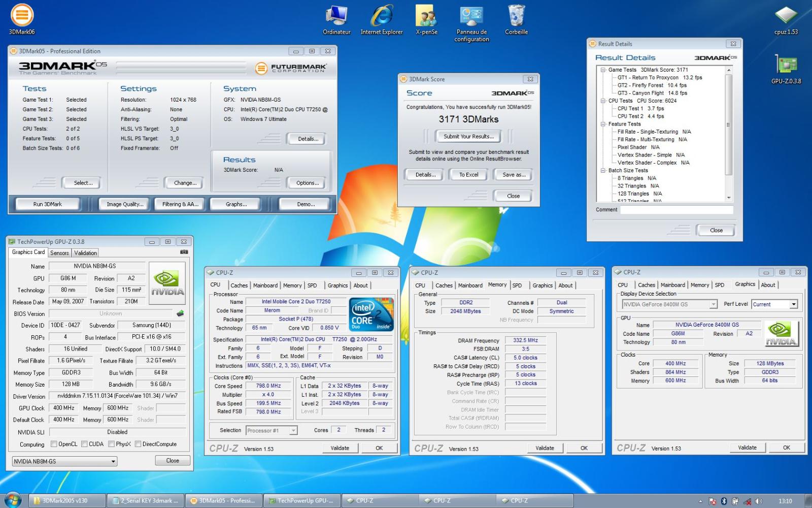
Task: Open Panneau de configuration desktop icon
Action: click(471, 23)
